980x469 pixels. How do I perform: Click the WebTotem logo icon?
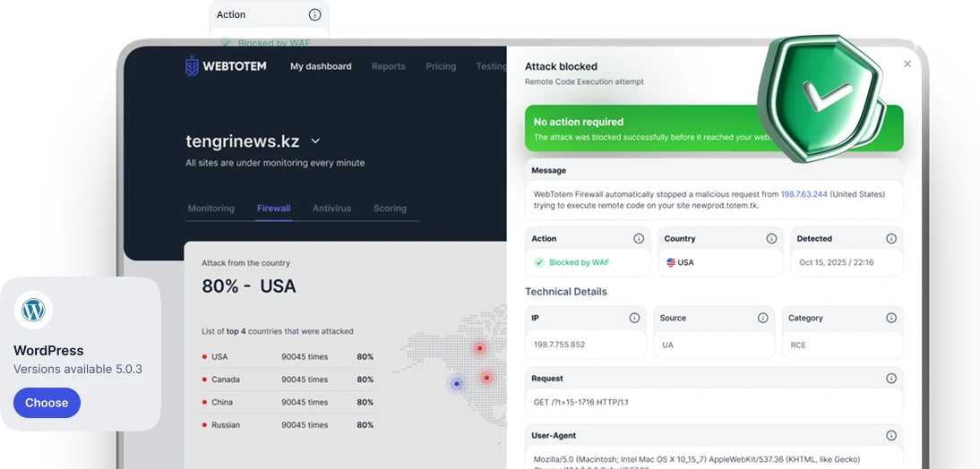click(192, 66)
